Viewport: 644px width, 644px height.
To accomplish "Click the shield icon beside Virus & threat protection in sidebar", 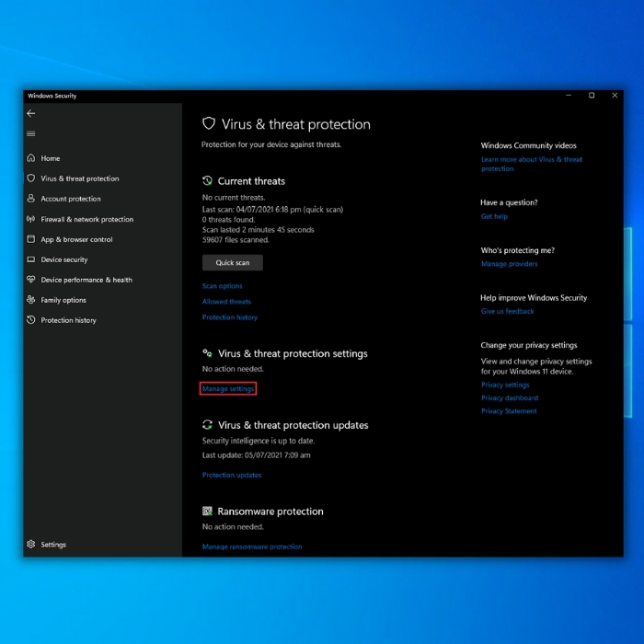I will (30, 178).
